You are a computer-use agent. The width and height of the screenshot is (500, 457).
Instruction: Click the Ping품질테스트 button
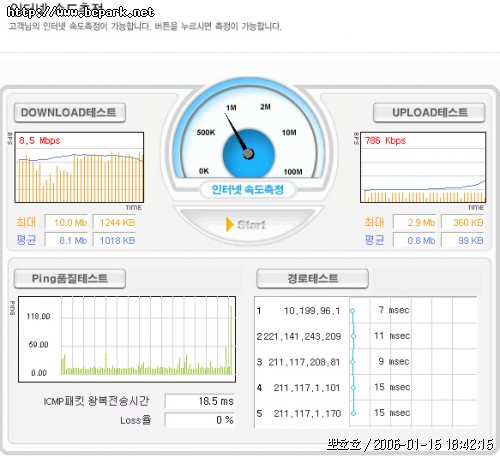pyautogui.click(x=70, y=279)
